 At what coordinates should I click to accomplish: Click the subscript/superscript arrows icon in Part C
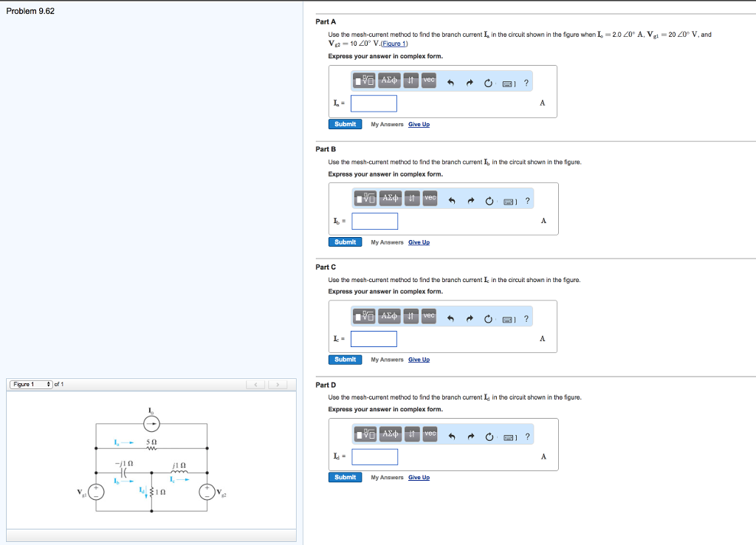410,316
